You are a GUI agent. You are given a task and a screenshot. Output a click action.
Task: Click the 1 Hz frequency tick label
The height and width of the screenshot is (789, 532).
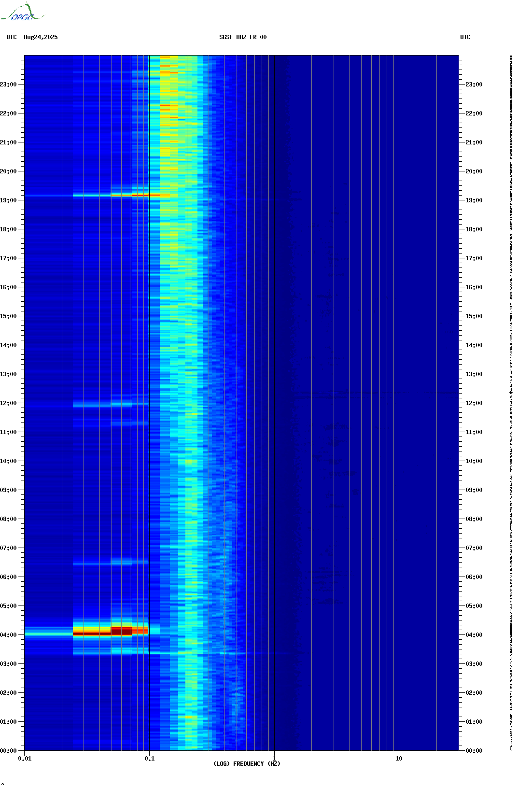coord(274,759)
